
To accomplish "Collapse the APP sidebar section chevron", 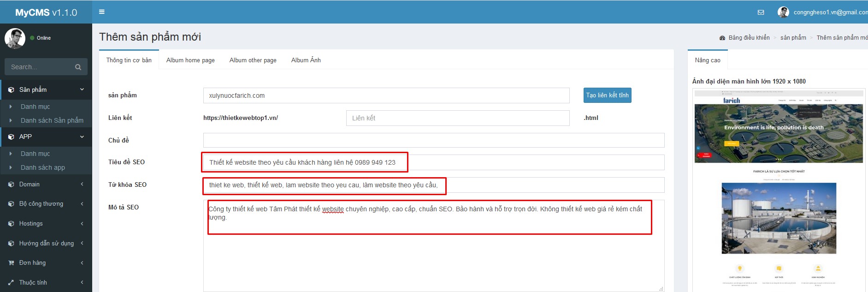I will [x=82, y=137].
